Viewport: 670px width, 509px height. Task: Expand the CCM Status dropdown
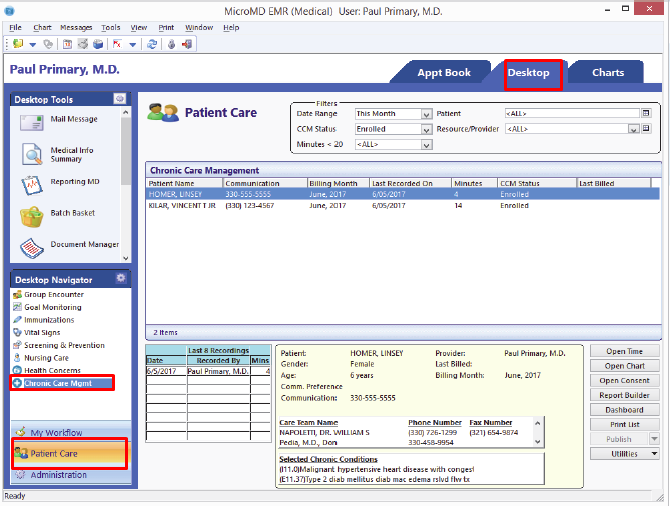[x=426, y=129]
